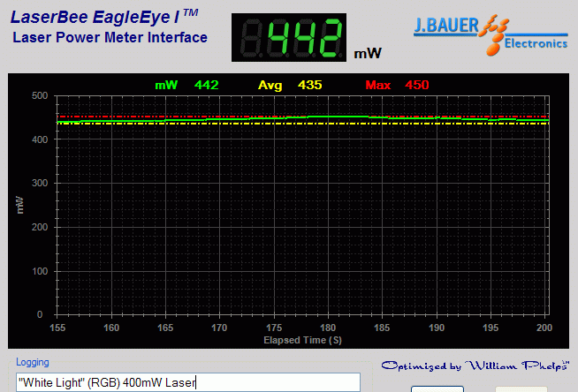Click the 300 label on the mW axis
This screenshot has height=392, width=578.
(40, 183)
